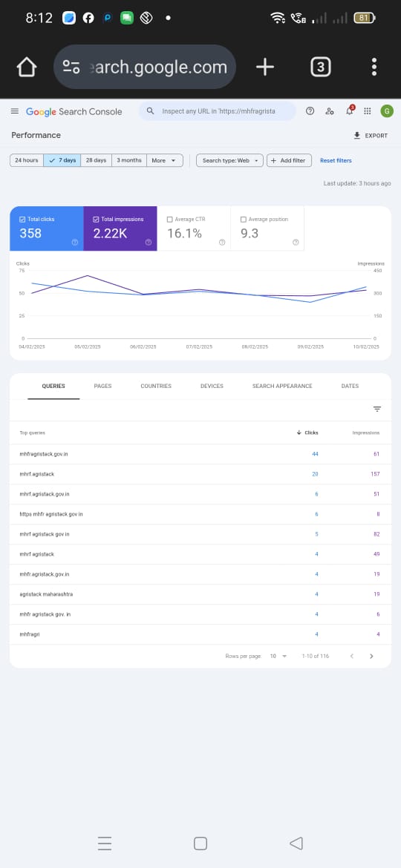The image size is (401, 868).
Task: Click the Google Search Console logo
Action: point(74,111)
